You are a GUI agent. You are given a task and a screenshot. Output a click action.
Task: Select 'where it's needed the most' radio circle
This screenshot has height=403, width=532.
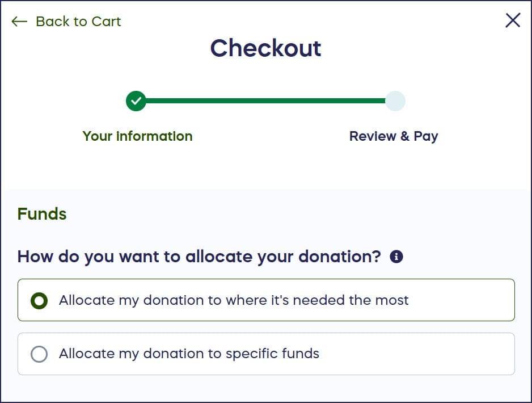(x=39, y=300)
